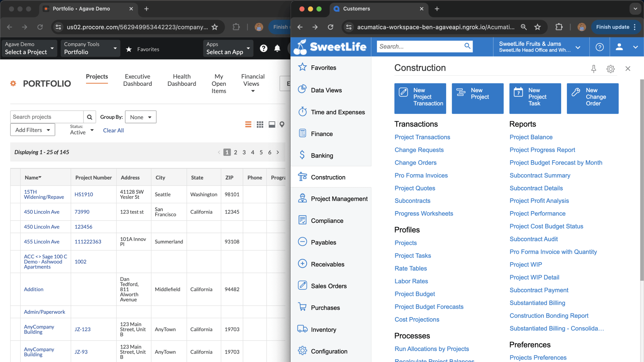
Task: Open Procore notifications bell
Action: (x=277, y=49)
